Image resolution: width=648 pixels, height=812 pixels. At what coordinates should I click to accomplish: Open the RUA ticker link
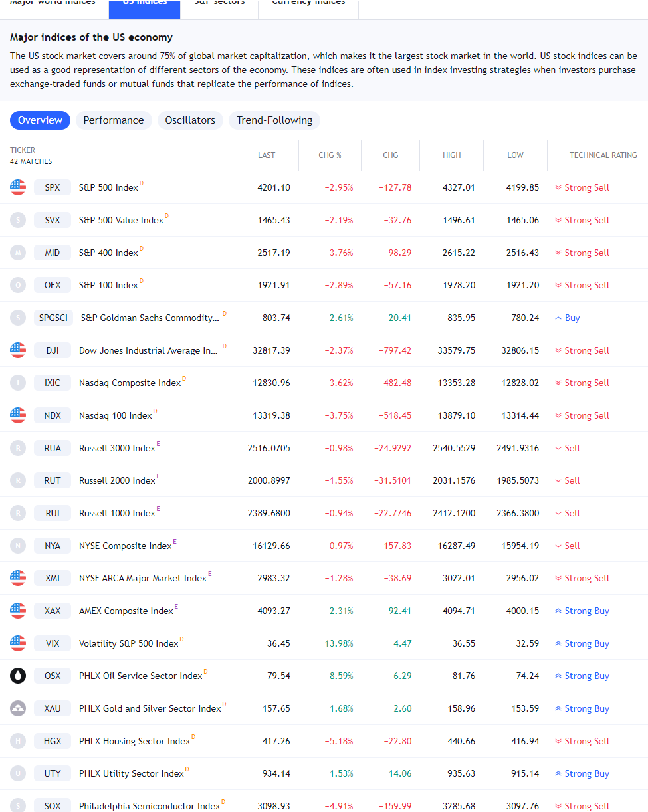click(53, 448)
